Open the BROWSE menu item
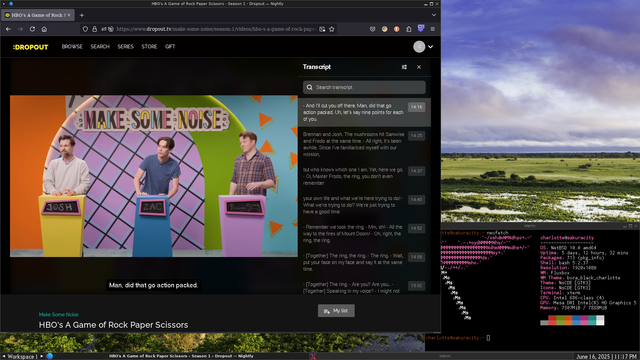Viewport: 640px width, 360px height. 72,47
